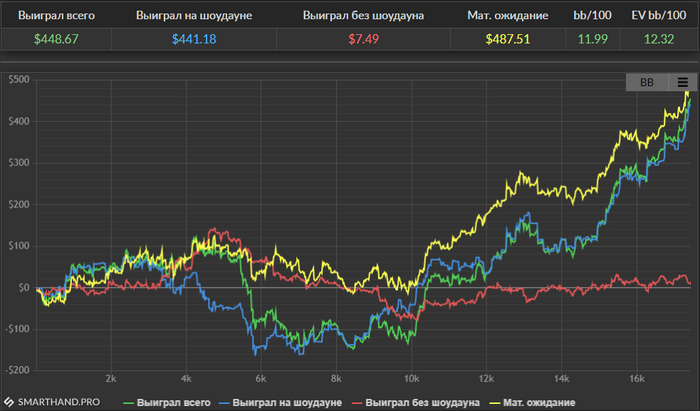Image resolution: width=700 pixels, height=411 pixels.
Task: Click the 2k x-axis label
Action: (x=111, y=379)
